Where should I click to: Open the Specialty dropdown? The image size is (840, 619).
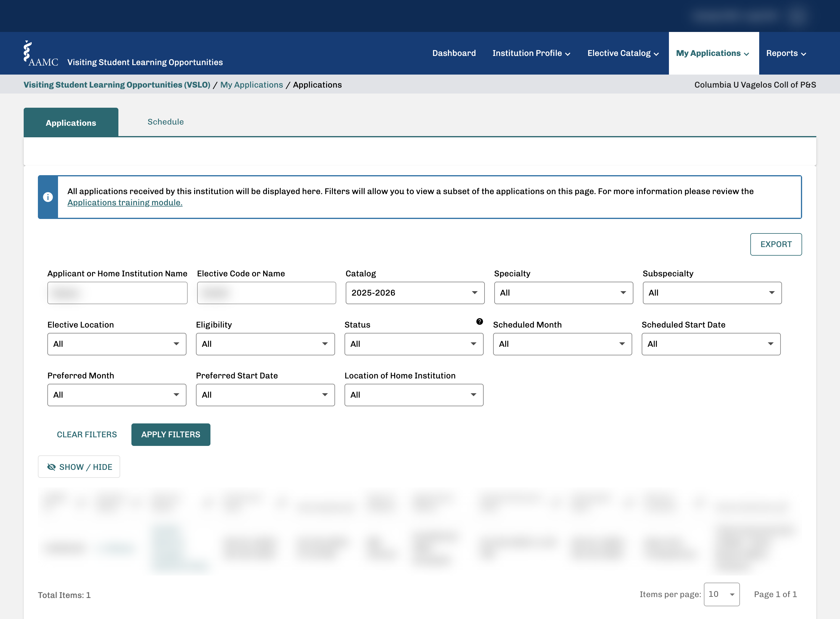[x=563, y=293]
